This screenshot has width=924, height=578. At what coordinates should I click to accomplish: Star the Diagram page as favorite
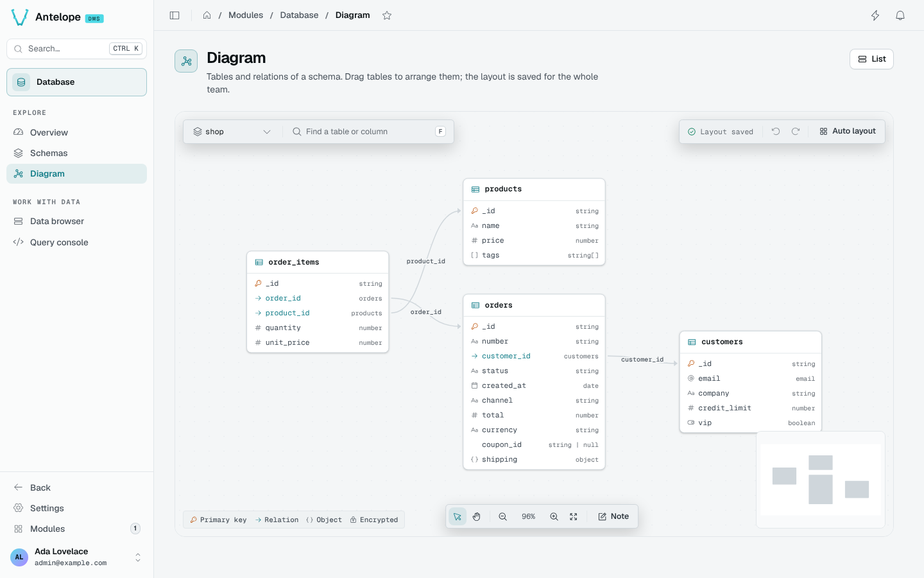[387, 15]
